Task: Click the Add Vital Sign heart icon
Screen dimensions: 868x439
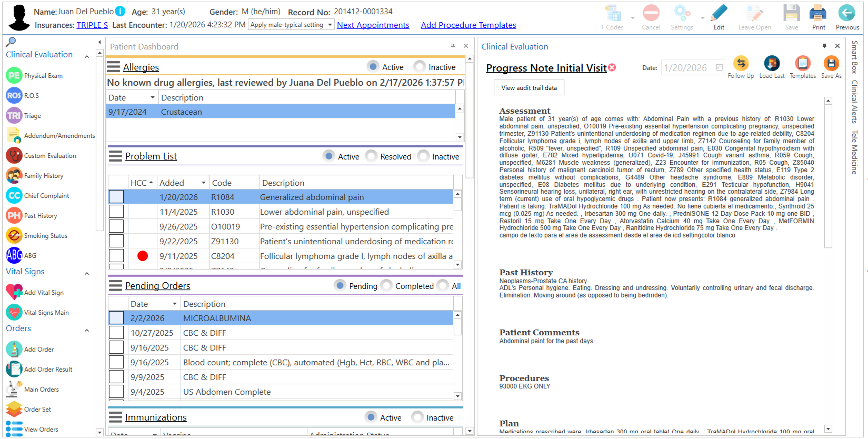Action: click(x=14, y=292)
